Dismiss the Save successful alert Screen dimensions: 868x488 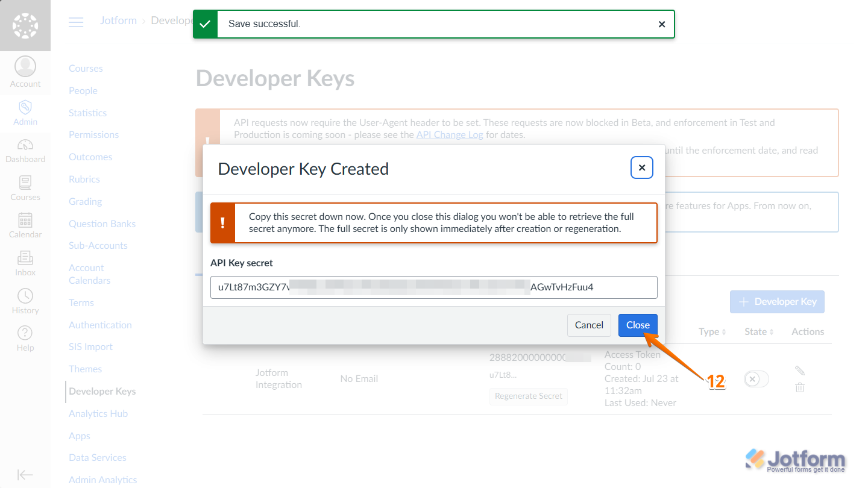pyautogui.click(x=662, y=24)
